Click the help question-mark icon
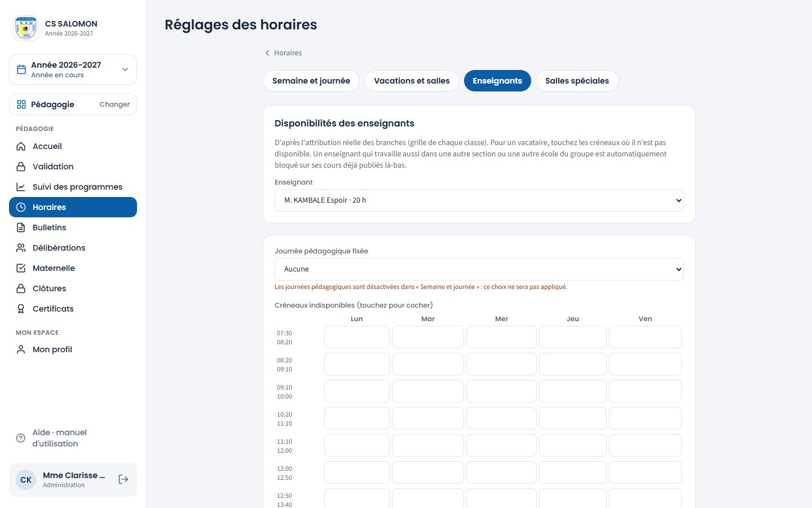 (x=21, y=438)
